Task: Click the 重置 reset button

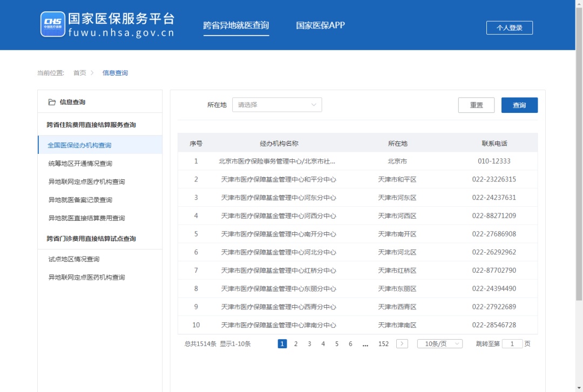Action: 476,105
